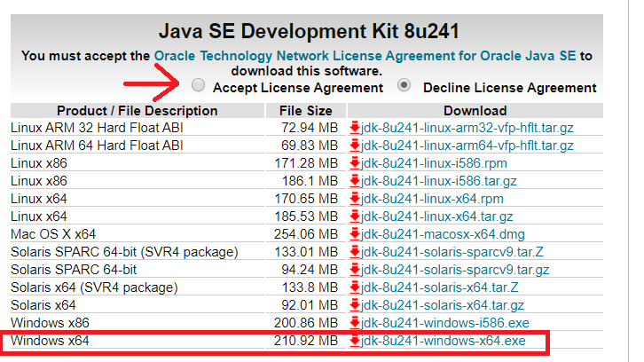
Task: Download jdk-8u241-windows-x64.exe
Action: (444, 341)
